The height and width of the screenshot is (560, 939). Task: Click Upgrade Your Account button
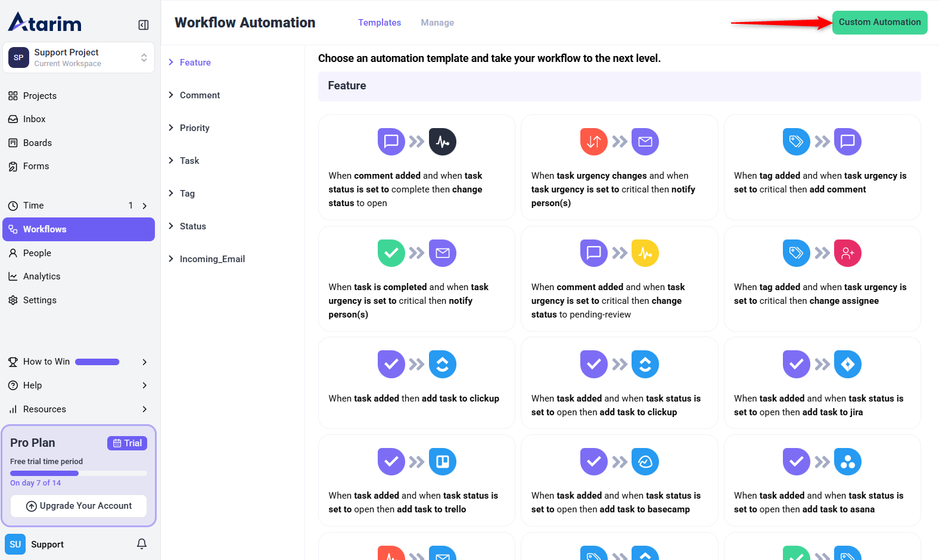pos(79,506)
